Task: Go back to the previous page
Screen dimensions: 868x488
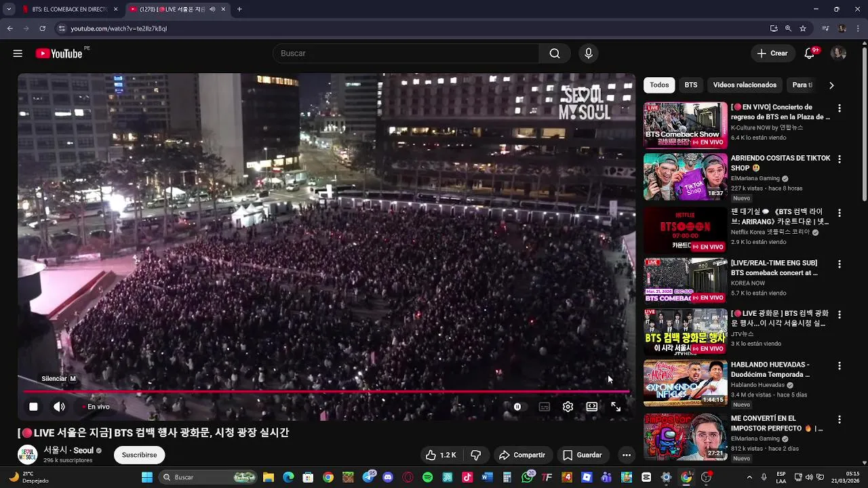Action: tap(9, 28)
